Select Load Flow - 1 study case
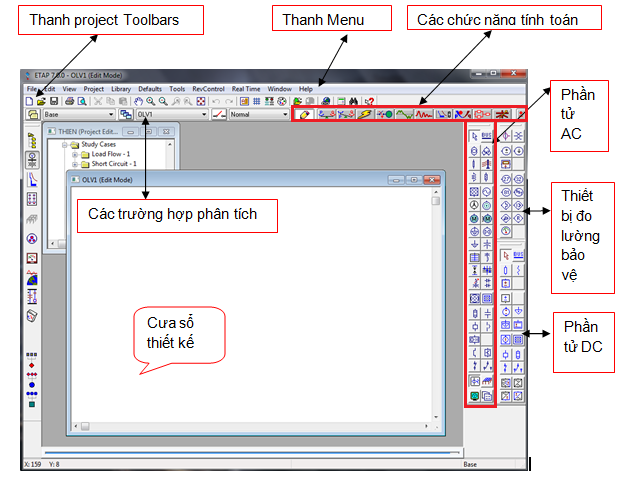This screenshot has height=477, width=619. [x=111, y=154]
